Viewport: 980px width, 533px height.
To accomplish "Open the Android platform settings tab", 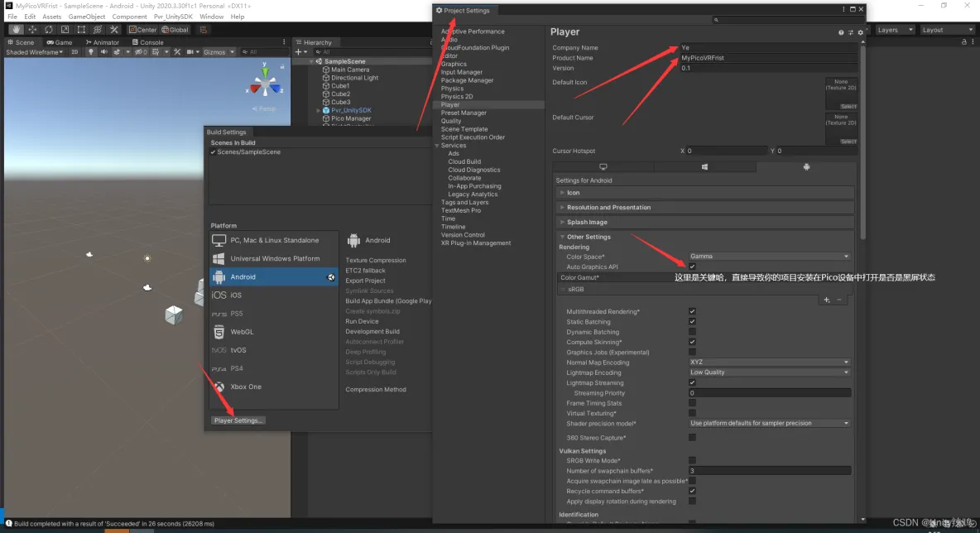I will pos(806,167).
